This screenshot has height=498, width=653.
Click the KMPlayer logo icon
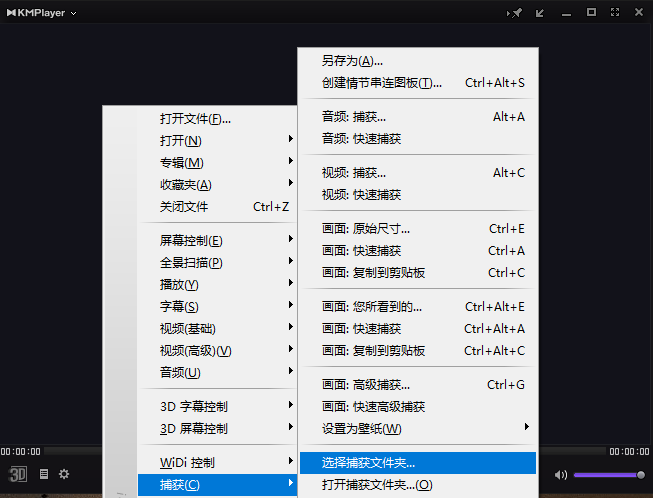point(11,13)
